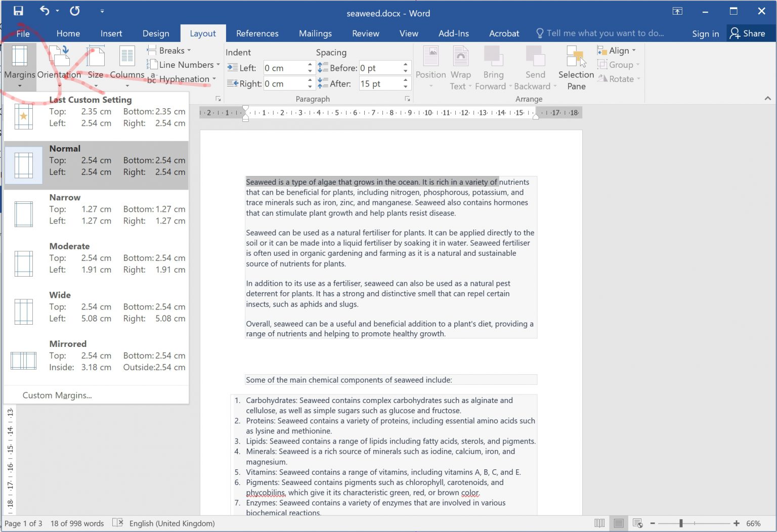777x532 pixels.
Task: Expand the Breaks dropdown
Action: pos(170,50)
